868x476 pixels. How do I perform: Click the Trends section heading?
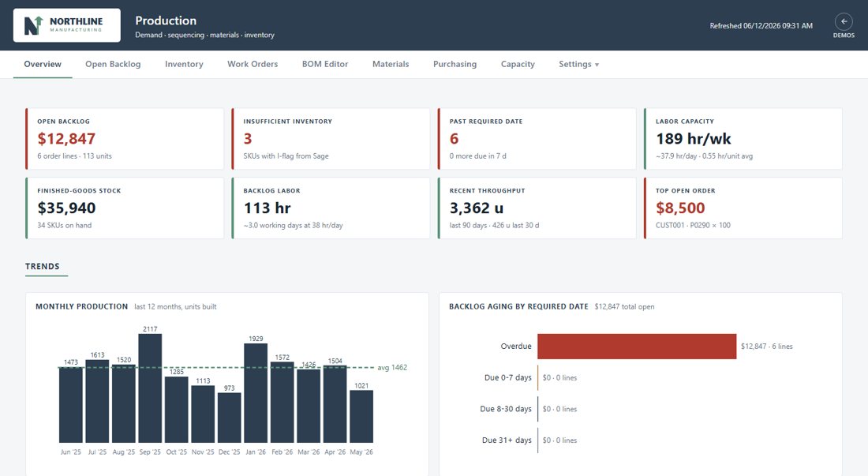(x=42, y=266)
